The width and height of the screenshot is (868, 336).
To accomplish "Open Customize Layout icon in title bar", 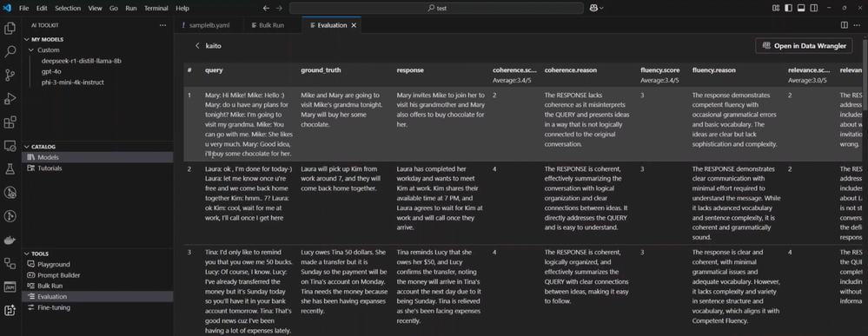I will (x=776, y=8).
